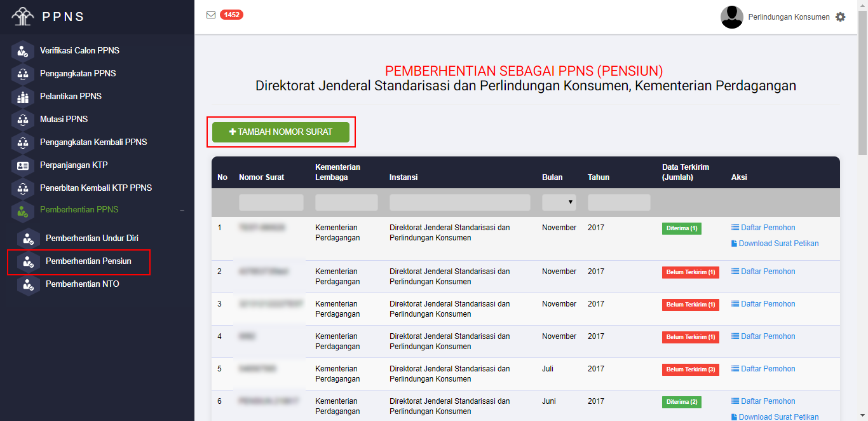This screenshot has height=421, width=868.
Task: Click the Diterima (1) status badge
Action: [x=681, y=228]
